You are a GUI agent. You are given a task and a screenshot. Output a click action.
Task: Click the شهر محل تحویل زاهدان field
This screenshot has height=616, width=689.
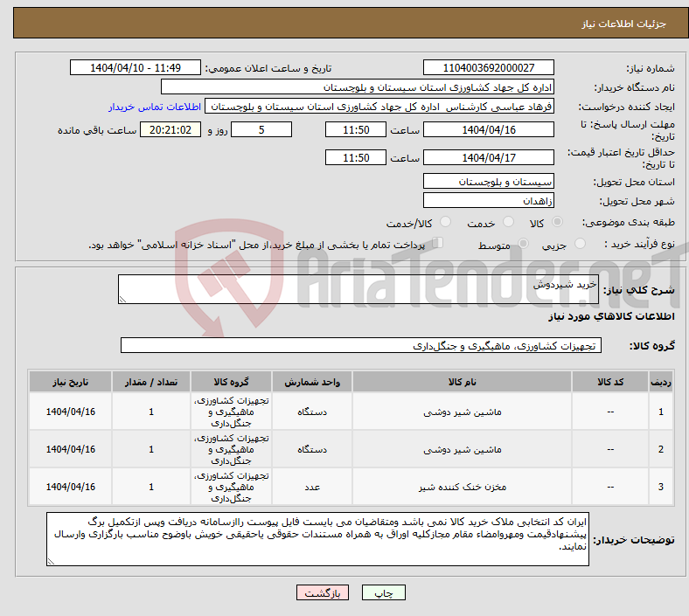click(x=489, y=200)
